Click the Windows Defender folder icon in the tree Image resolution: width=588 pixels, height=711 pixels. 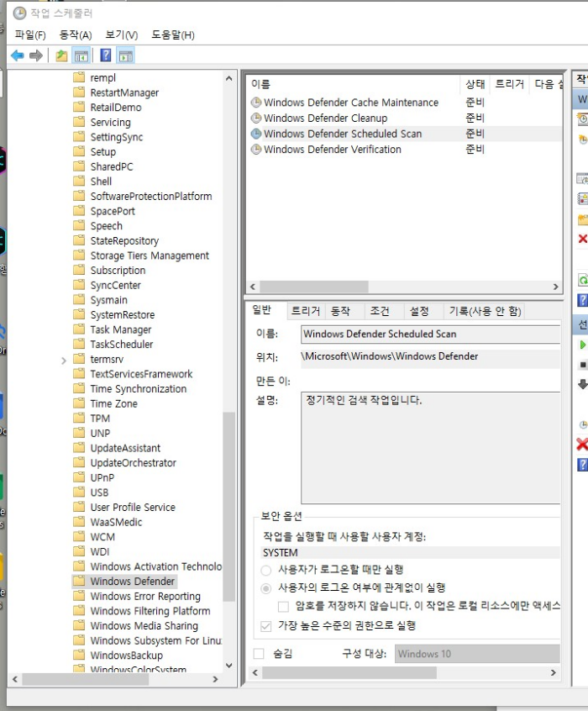[x=79, y=581]
